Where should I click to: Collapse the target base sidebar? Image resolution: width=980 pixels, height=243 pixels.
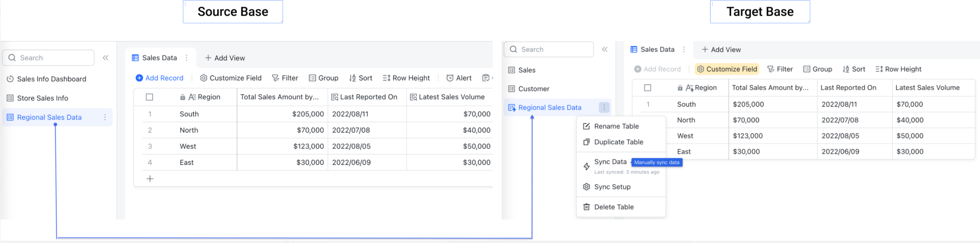click(605, 49)
